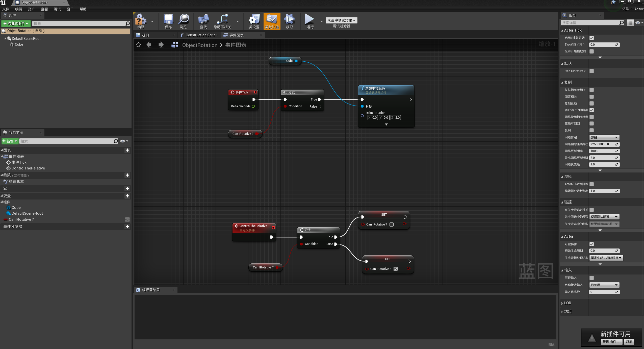Expand the LOD section
644x349 pixels.
567,303
